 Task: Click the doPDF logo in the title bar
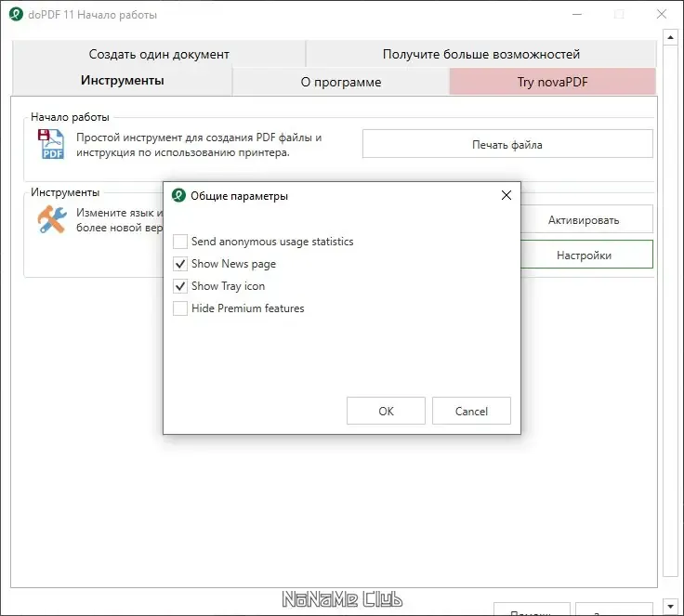(x=16, y=14)
